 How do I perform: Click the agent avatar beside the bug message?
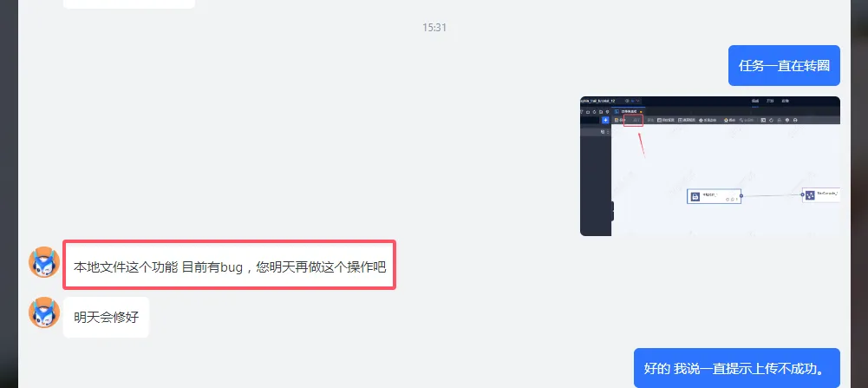click(44, 262)
